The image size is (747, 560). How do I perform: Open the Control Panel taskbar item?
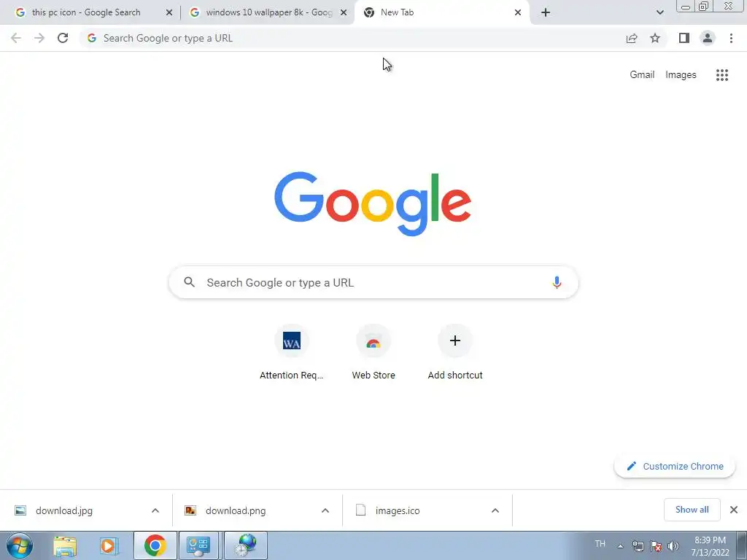tap(198, 545)
